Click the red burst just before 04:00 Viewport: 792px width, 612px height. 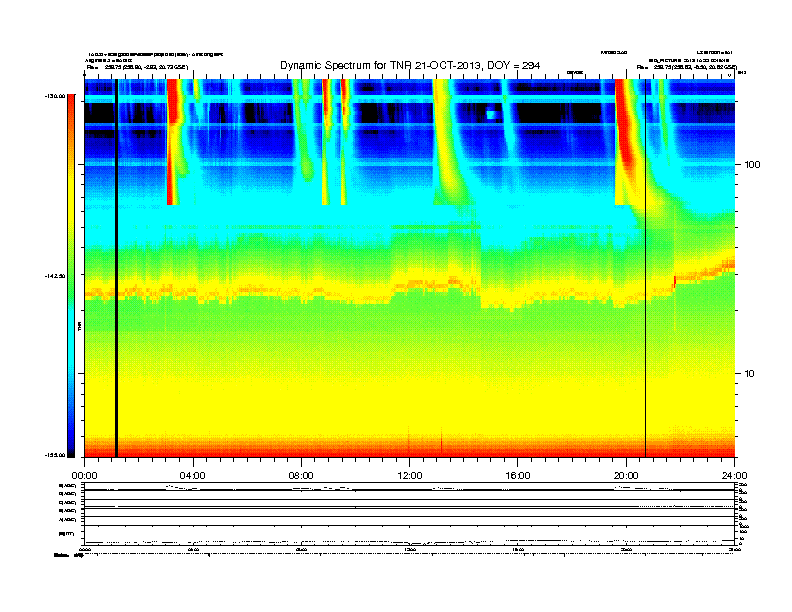[x=173, y=141]
